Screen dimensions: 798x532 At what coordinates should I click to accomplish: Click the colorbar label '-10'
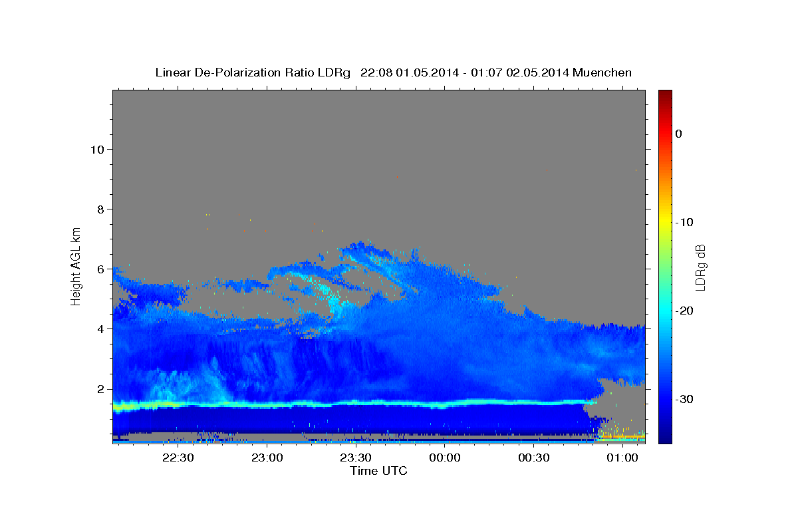[x=684, y=222]
